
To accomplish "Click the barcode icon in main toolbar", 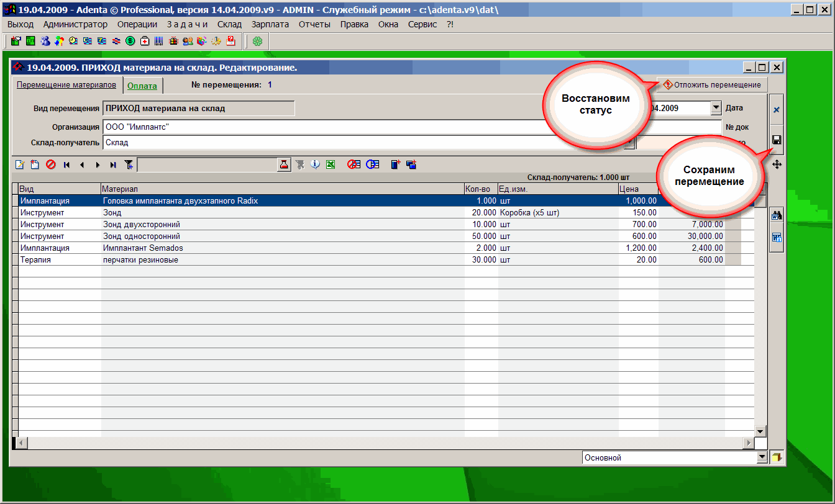I will (159, 42).
